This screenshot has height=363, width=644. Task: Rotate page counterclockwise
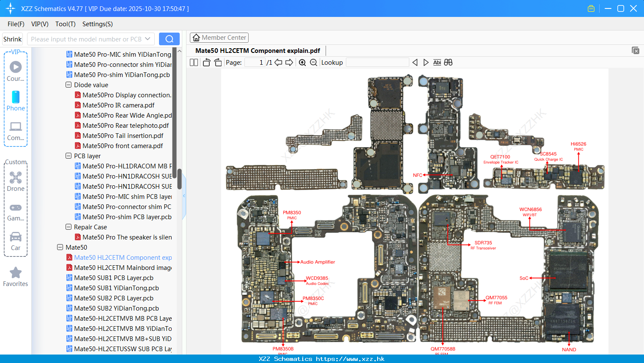(x=206, y=63)
